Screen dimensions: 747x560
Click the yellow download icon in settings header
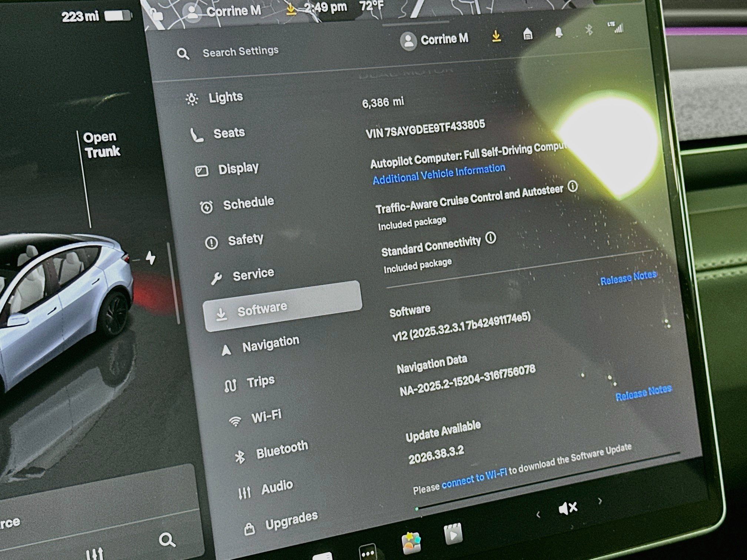(x=496, y=36)
